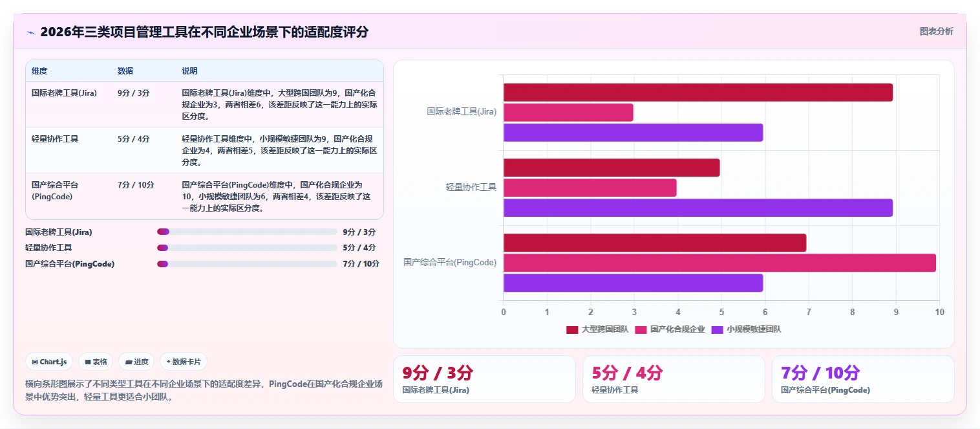Toggle the 大型跨国团队 legend item
This screenshot has width=980, height=429.
(597, 329)
